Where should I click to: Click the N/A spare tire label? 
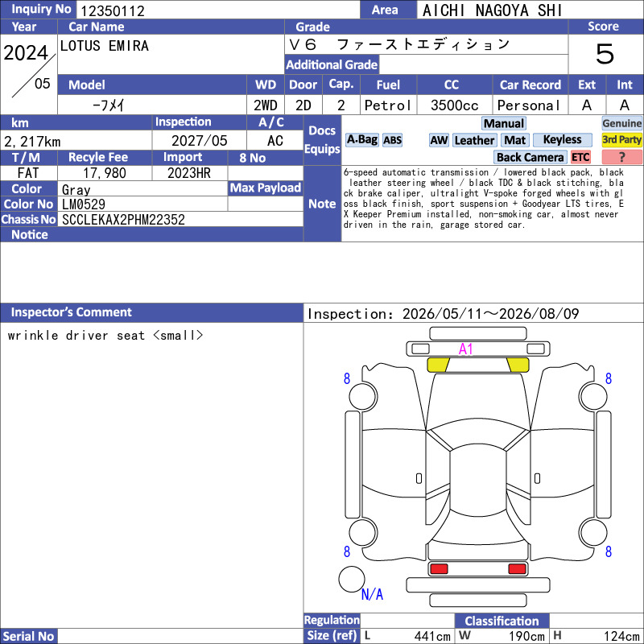pos(372,594)
